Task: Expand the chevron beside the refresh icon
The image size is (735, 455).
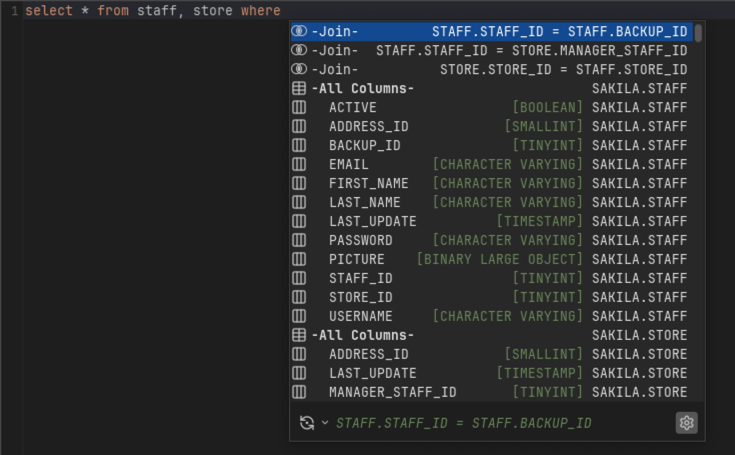Action: [x=325, y=423]
